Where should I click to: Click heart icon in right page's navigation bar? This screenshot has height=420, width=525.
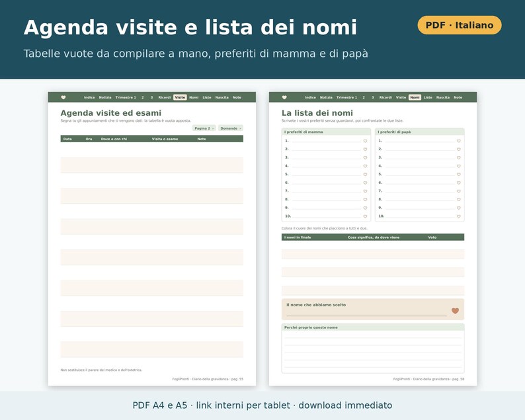coord(284,97)
